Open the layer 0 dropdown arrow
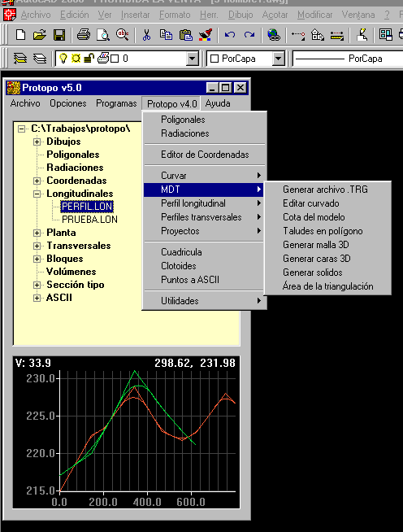Image resolution: width=403 pixels, height=532 pixels. tap(193, 59)
